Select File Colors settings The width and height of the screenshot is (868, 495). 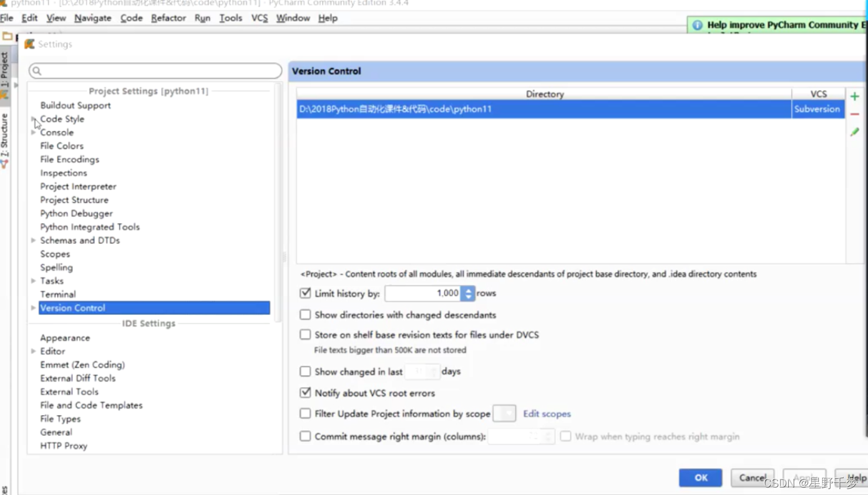tap(62, 146)
